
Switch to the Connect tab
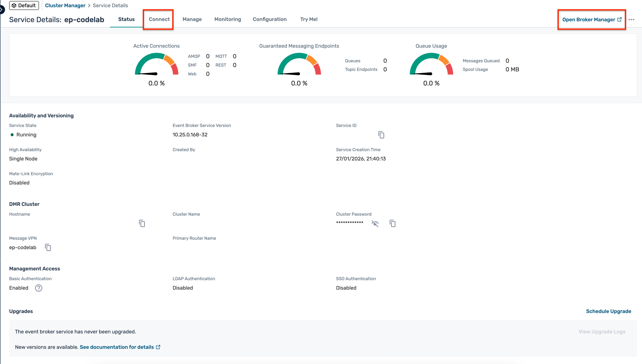159,19
